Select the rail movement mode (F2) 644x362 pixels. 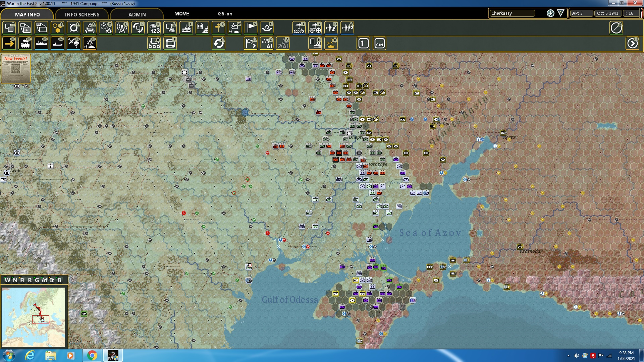25,44
